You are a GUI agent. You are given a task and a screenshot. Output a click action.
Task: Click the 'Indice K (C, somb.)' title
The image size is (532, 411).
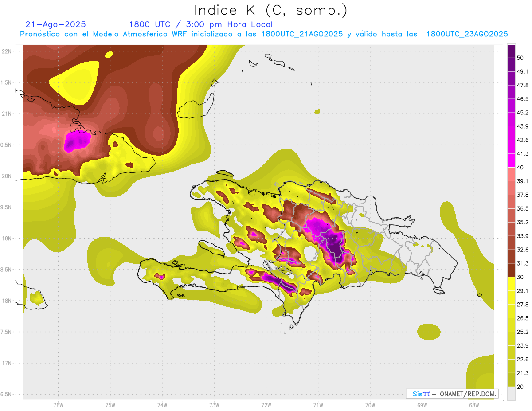click(270, 10)
